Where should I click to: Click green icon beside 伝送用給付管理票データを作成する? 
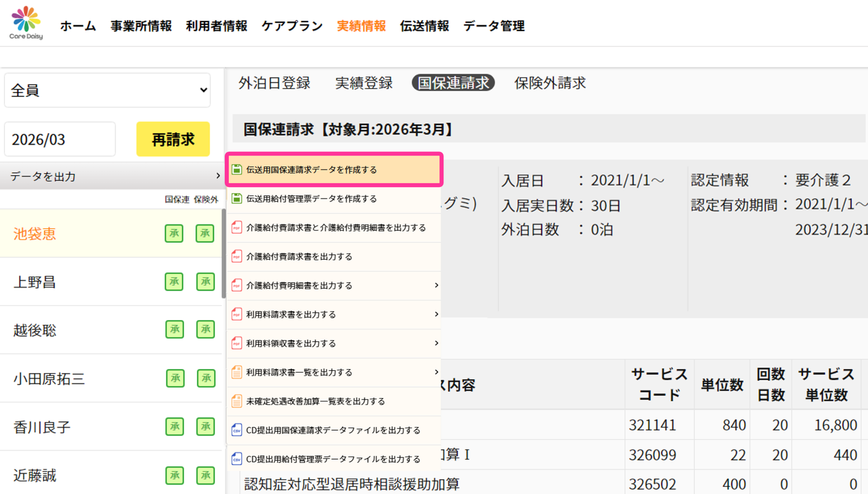(x=237, y=199)
